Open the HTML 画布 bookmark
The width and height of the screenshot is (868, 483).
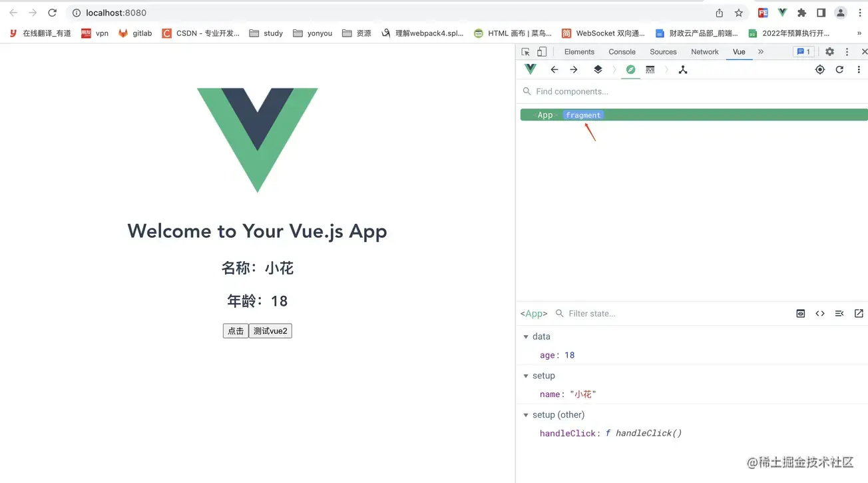pos(513,33)
